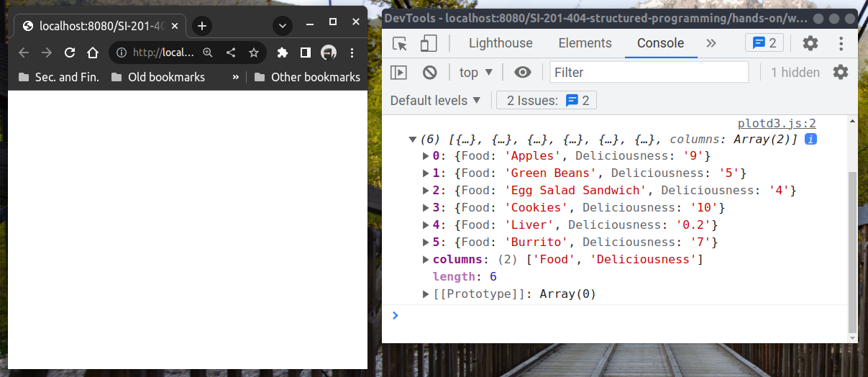Activate the inspect element picker icon
This screenshot has width=868, height=377.
point(400,44)
